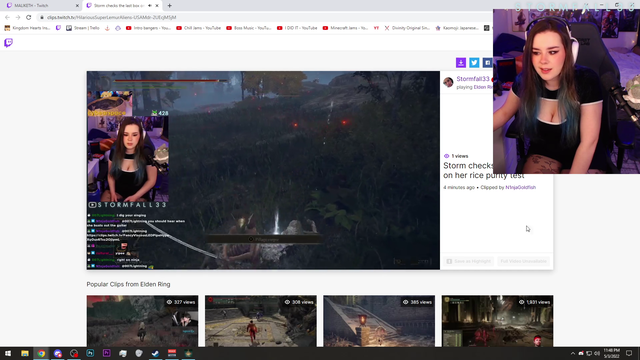
Task: Open the Kingdom Hearts Ins... bookmark
Action: pyautogui.click(x=27, y=28)
